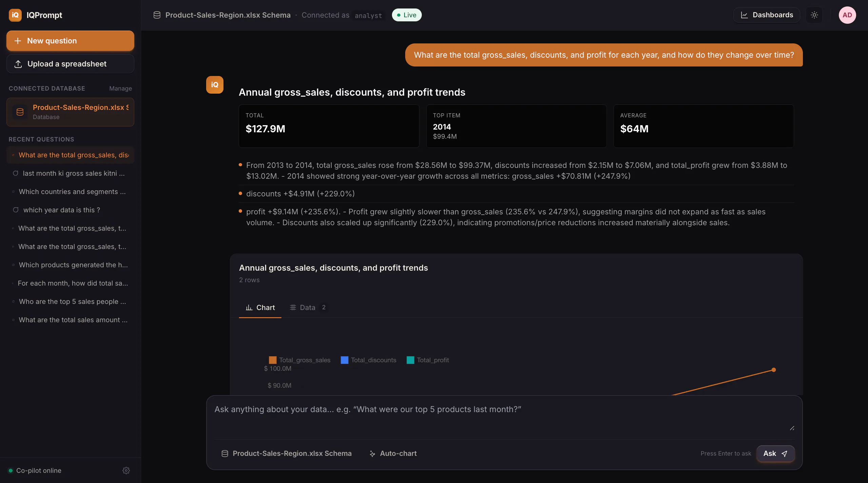The width and height of the screenshot is (868, 483).
Task: Click the database icon in the input footer
Action: (224, 453)
